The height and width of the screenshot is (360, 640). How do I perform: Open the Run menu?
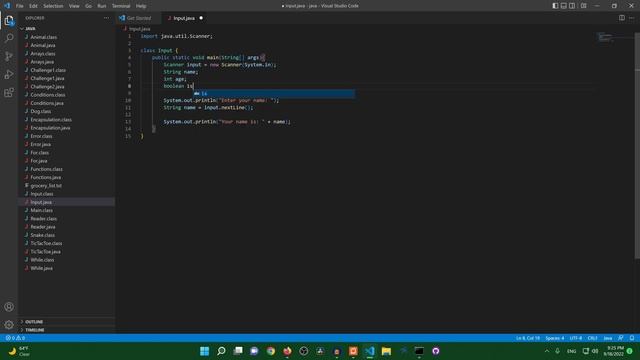click(x=102, y=6)
